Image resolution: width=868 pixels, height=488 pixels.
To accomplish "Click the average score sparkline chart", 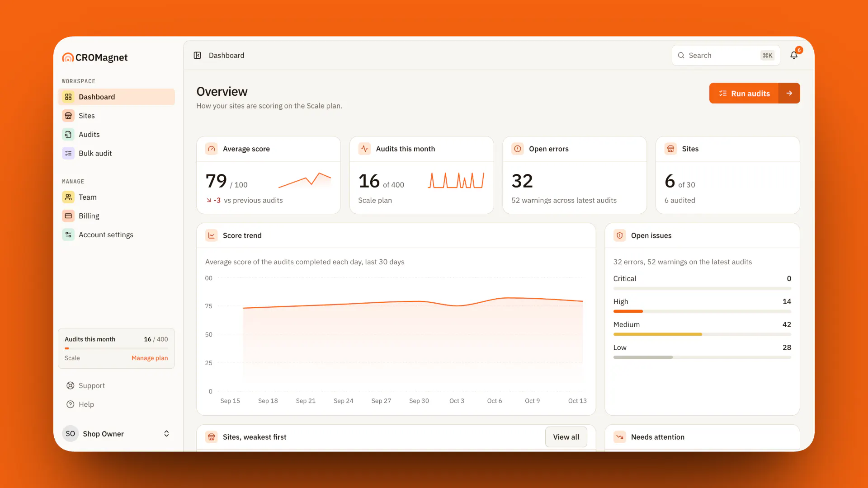I will 305,180.
